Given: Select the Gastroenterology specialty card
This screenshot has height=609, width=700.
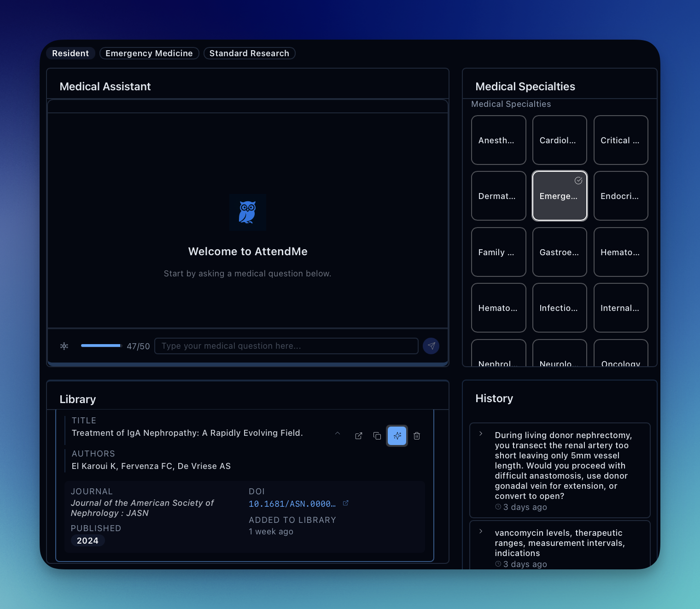Looking at the screenshot, I should 560,252.
